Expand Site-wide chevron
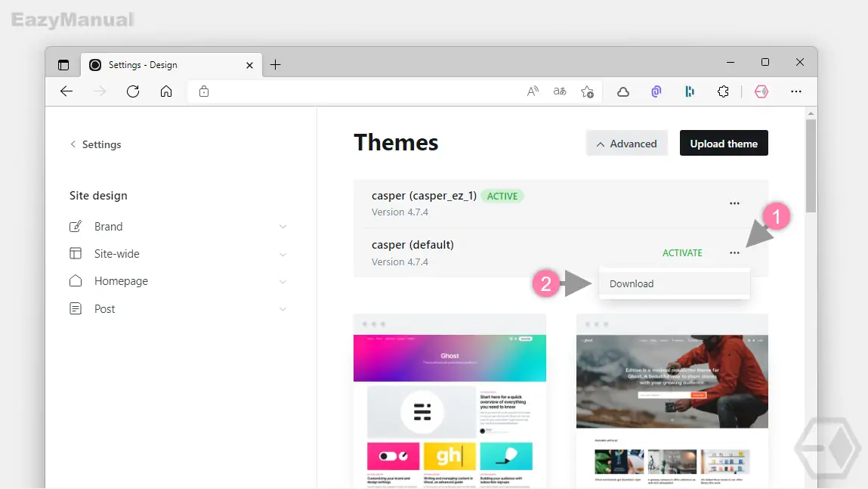Viewport: 868px width, 489px height. pyautogui.click(x=283, y=254)
